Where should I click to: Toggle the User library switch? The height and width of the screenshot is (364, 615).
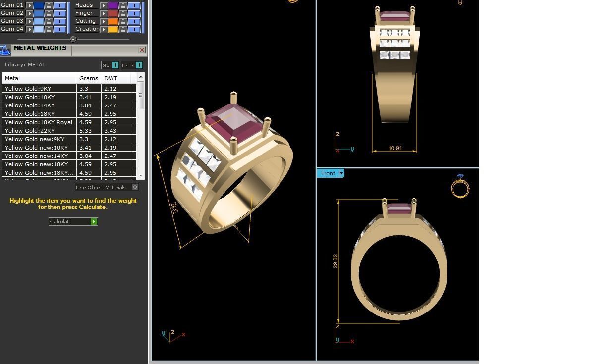tap(139, 65)
